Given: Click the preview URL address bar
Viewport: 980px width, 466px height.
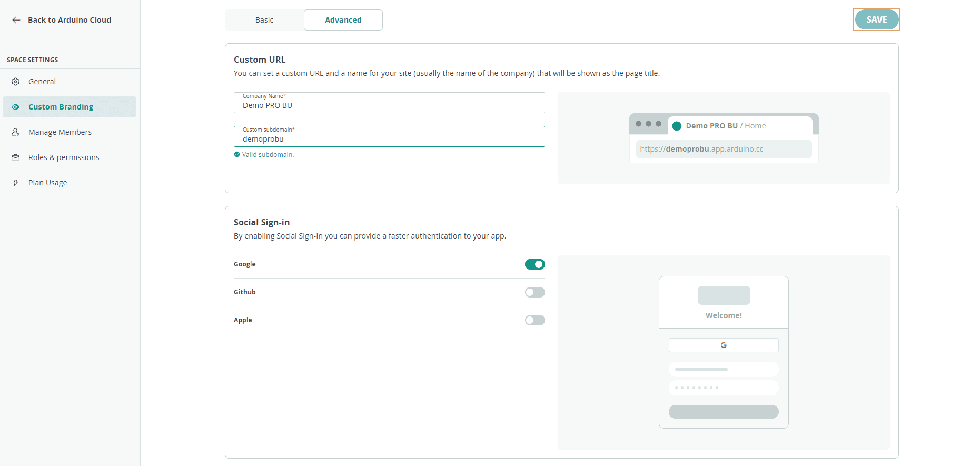Looking at the screenshot, I should 724,149.
